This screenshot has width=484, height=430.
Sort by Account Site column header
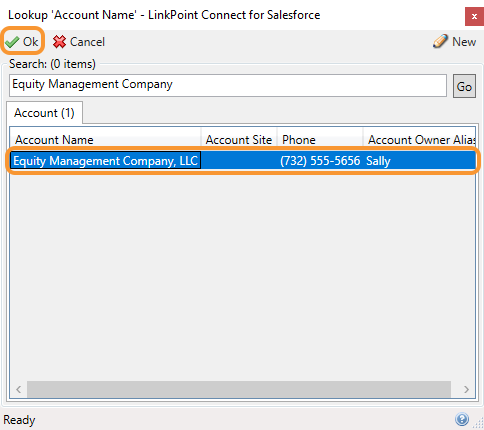tap(239, 140)
